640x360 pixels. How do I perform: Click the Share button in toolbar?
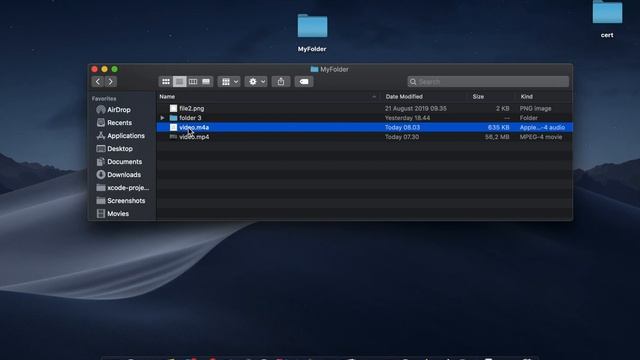pos(281,82)
